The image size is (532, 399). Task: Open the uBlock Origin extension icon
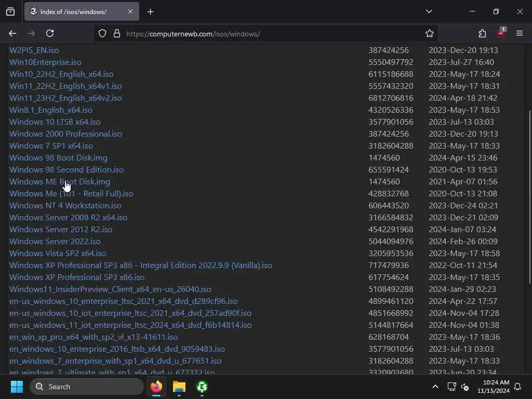click(x=501, y=33)
